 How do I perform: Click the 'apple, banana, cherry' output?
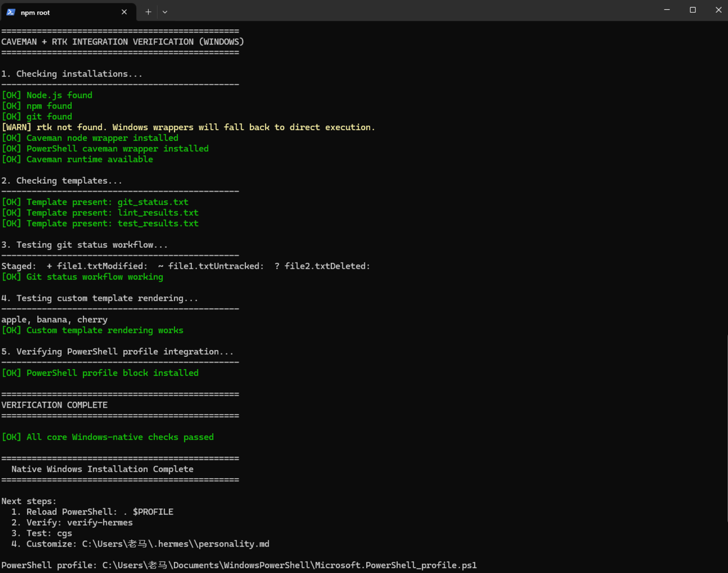coord(54,319)
